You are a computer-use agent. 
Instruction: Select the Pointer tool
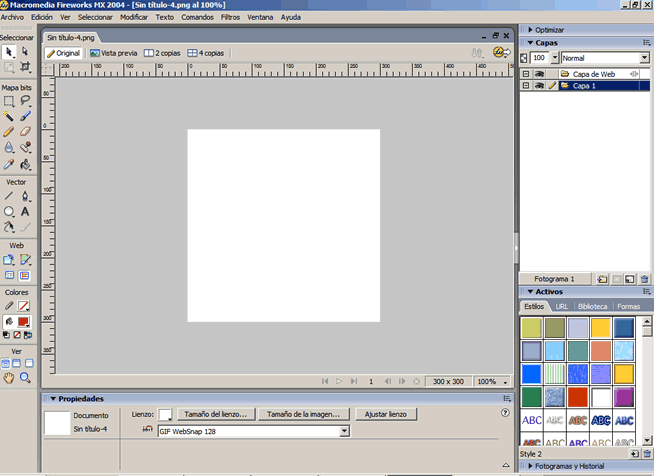9,51
